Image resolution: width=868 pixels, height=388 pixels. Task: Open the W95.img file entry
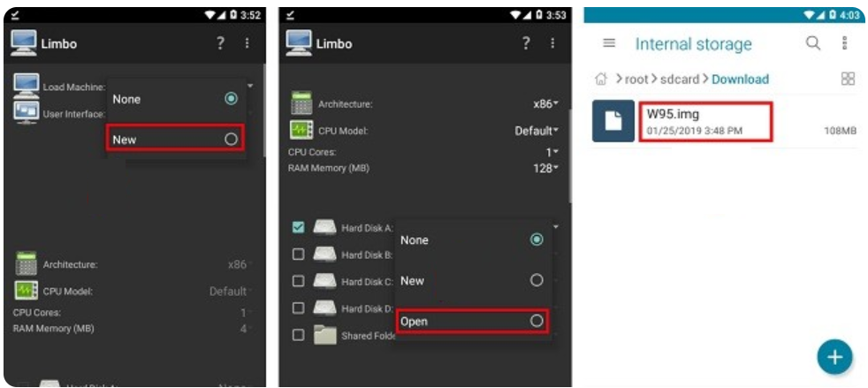click(x=725, y=121)
